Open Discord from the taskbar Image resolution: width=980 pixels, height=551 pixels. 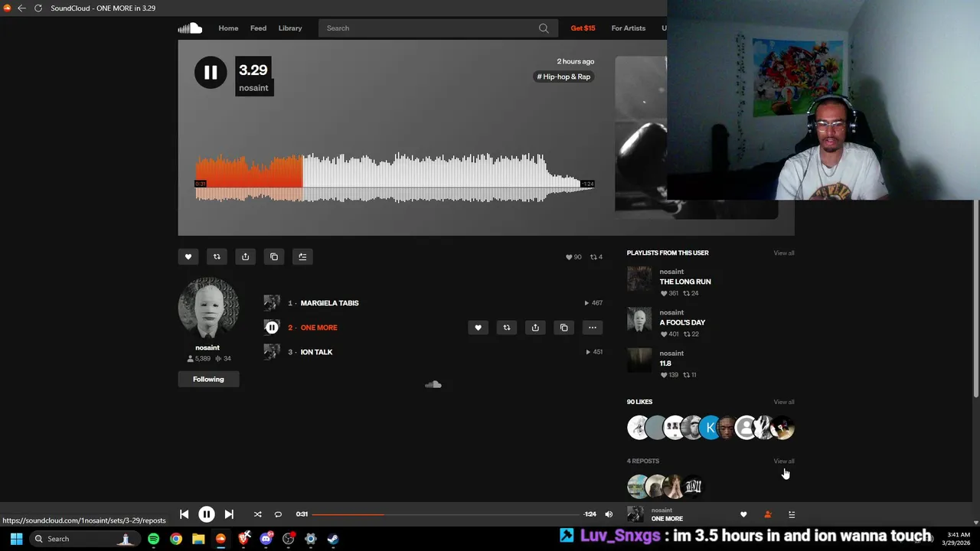266,539
